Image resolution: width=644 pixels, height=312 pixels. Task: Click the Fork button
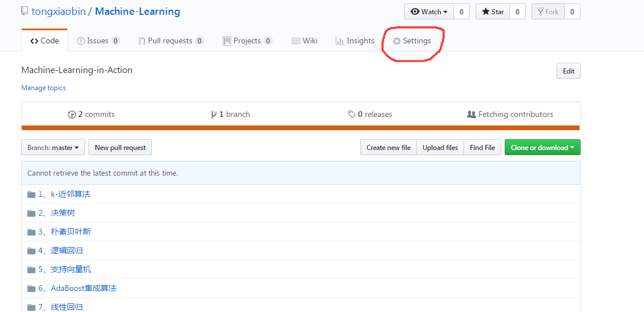pyautogui.click(x=548, y=12)
